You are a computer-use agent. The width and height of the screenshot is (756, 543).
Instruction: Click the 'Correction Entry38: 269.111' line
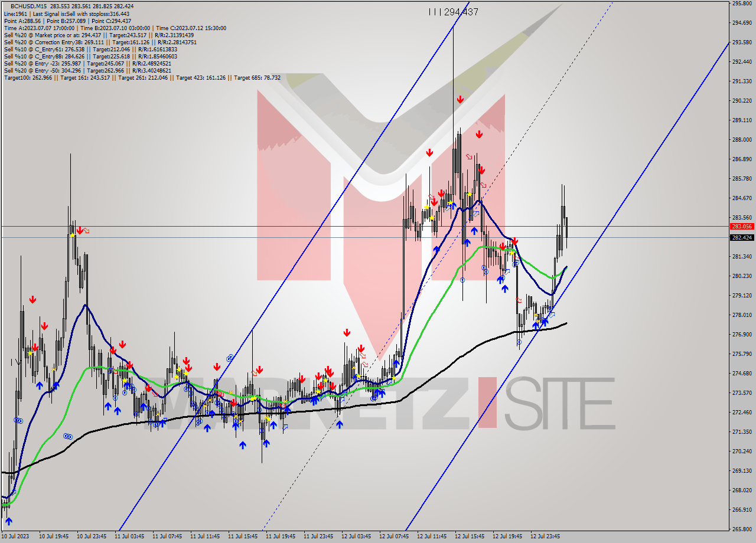tap(100, 42)
